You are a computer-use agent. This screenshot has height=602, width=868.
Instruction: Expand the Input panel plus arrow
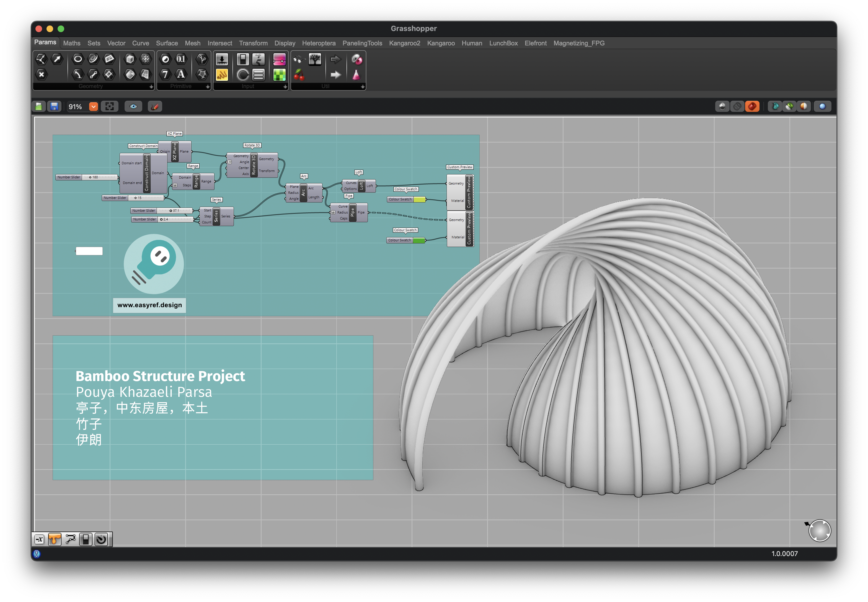point(285,87)
